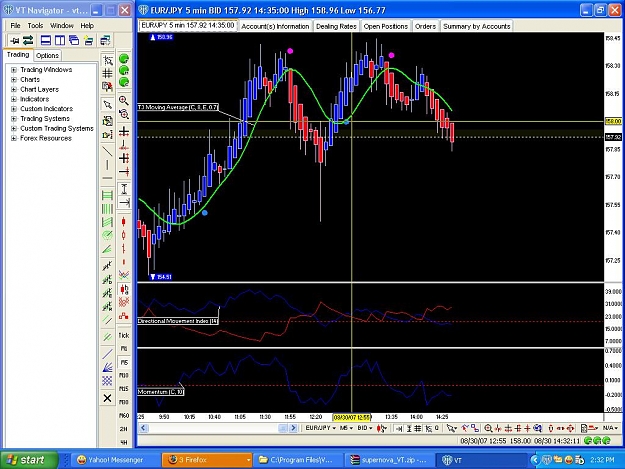Open the M5 interval dropdown in bottom toolbar
Screen dimensions: 625x469
tap(346, 428)
